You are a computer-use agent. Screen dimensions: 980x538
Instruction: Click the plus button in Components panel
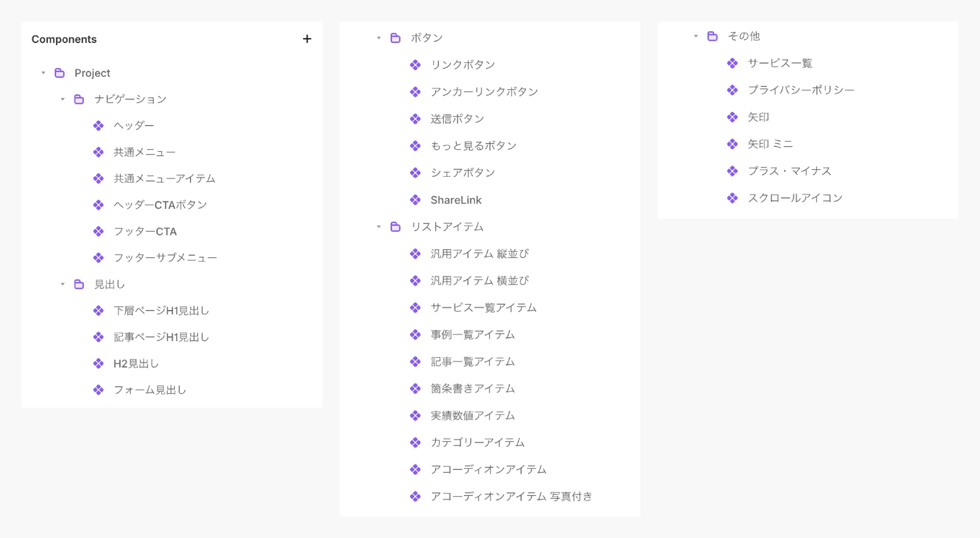point(307,39)
